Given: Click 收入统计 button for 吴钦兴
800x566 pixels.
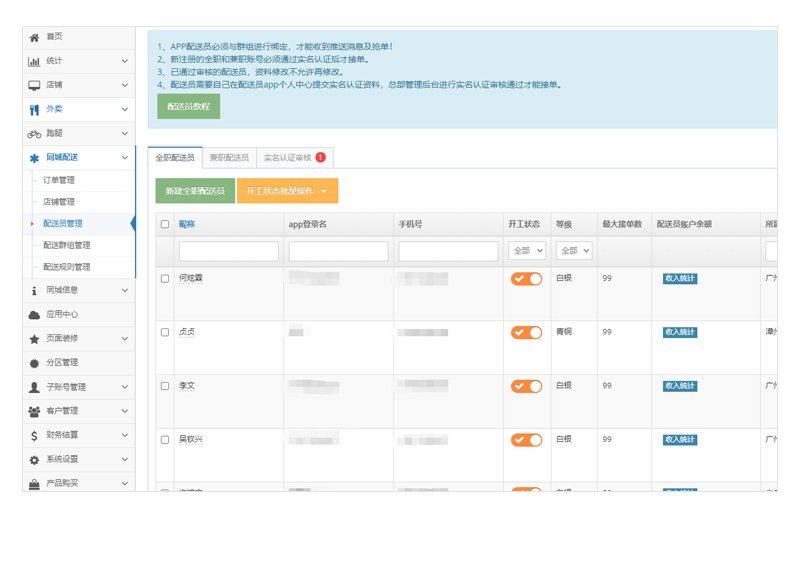Looking at the screenshot, I should click(680, 439).
